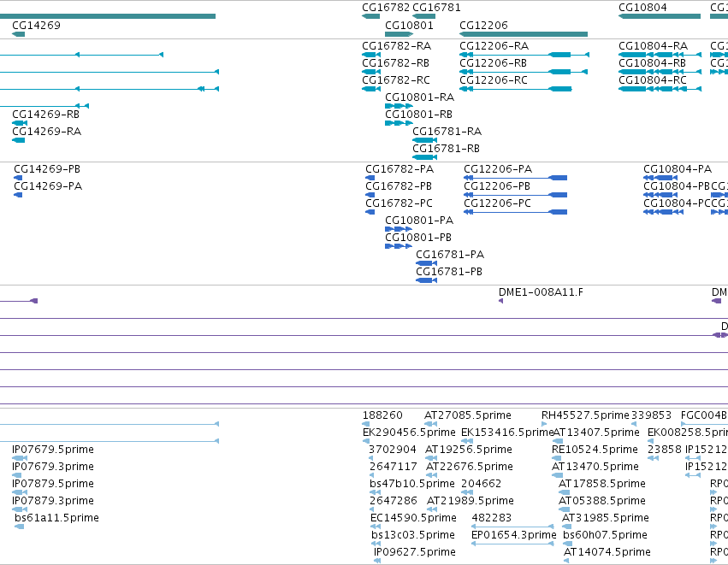Click EST RH45527.5prime
The image size is (728, 565).
[x=585, y=415]
